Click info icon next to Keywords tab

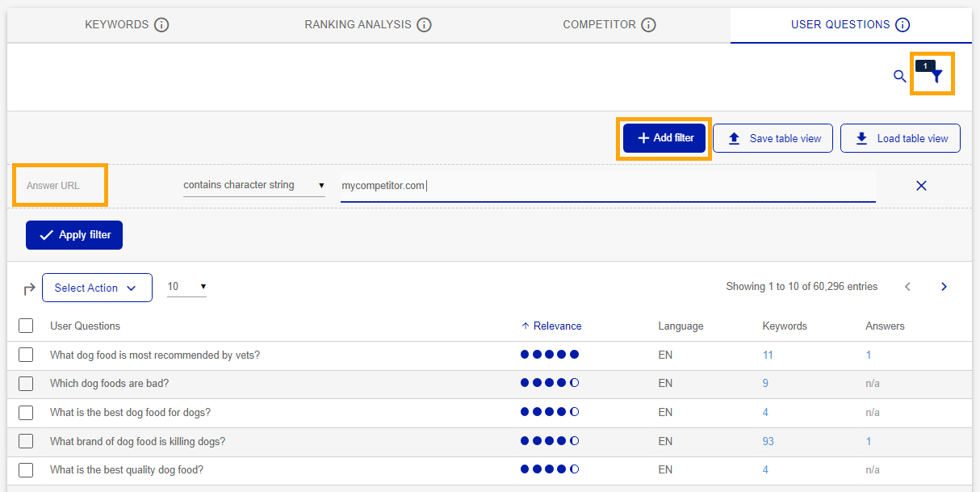[161, 25]
